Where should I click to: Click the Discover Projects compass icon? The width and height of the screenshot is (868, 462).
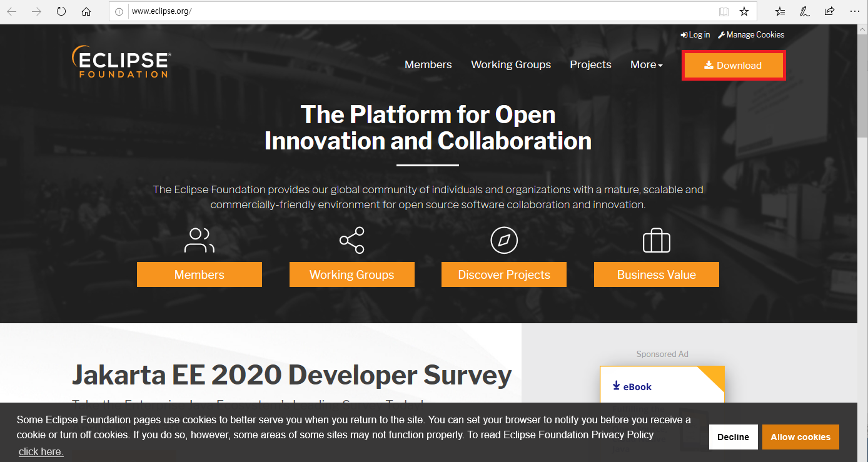[x=504, y=241]
